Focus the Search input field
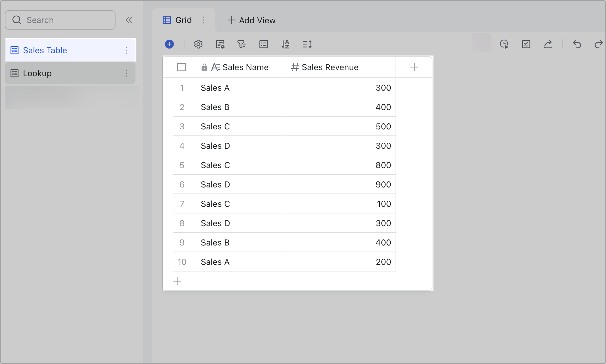 [60, 20]
